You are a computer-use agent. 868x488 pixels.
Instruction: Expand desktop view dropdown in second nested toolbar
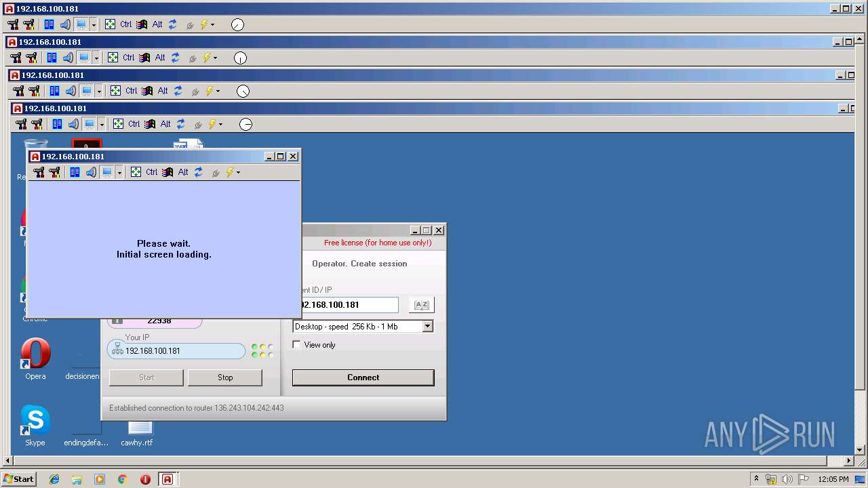click(x=96, y=58)
